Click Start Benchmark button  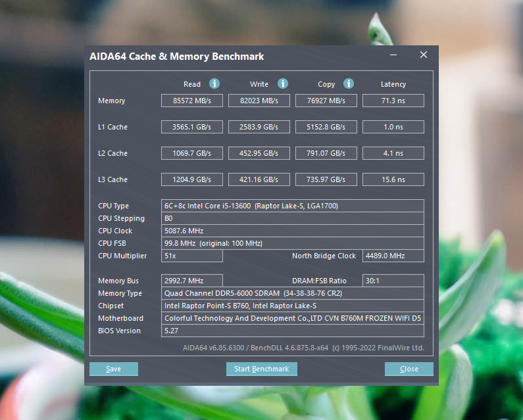262,369
